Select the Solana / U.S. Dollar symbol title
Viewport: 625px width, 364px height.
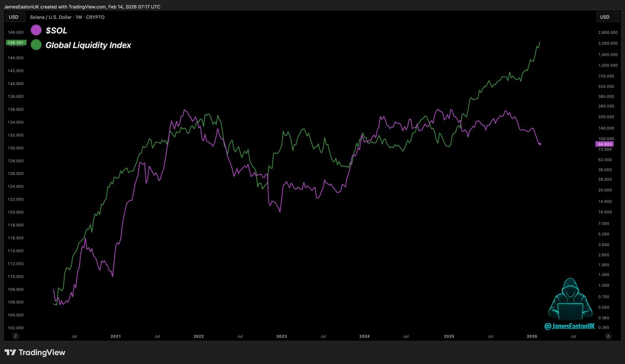click(51, 17)
